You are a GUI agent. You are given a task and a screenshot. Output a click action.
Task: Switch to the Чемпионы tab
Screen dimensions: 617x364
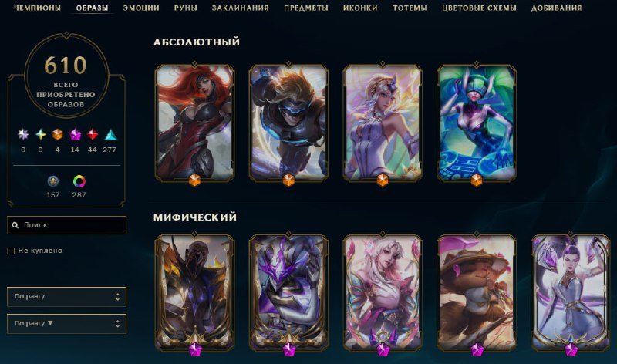point(37,8)
